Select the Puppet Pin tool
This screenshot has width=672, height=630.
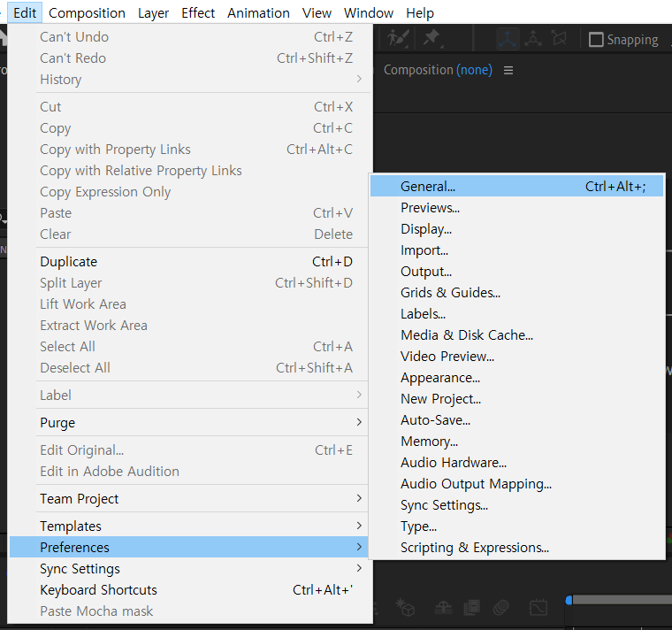432,39
